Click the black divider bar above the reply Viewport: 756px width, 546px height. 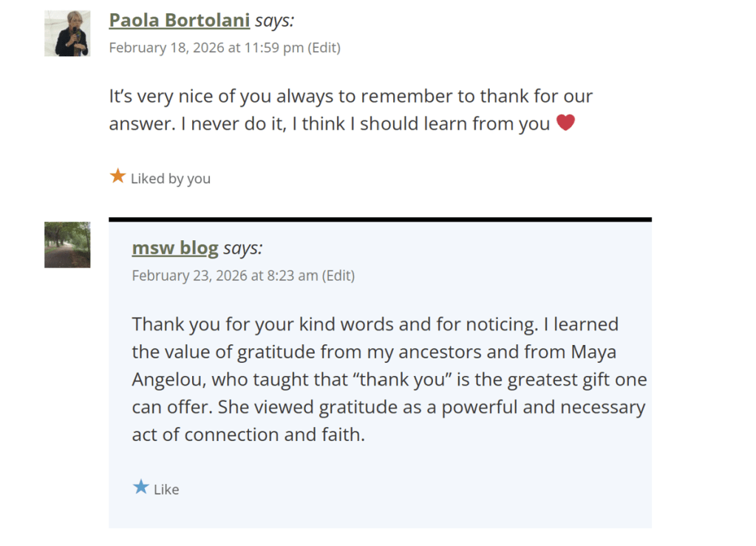(380, 219)
